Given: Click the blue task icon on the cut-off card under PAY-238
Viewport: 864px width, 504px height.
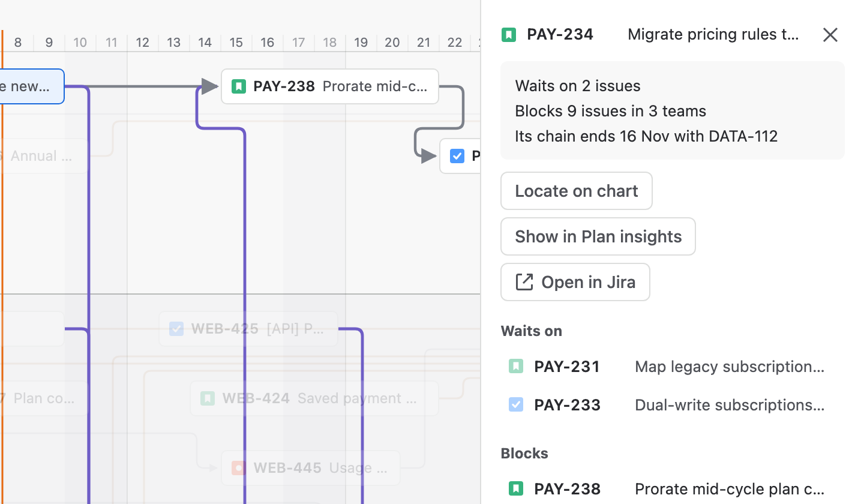Looking at the screenshot, I should 457,156.
